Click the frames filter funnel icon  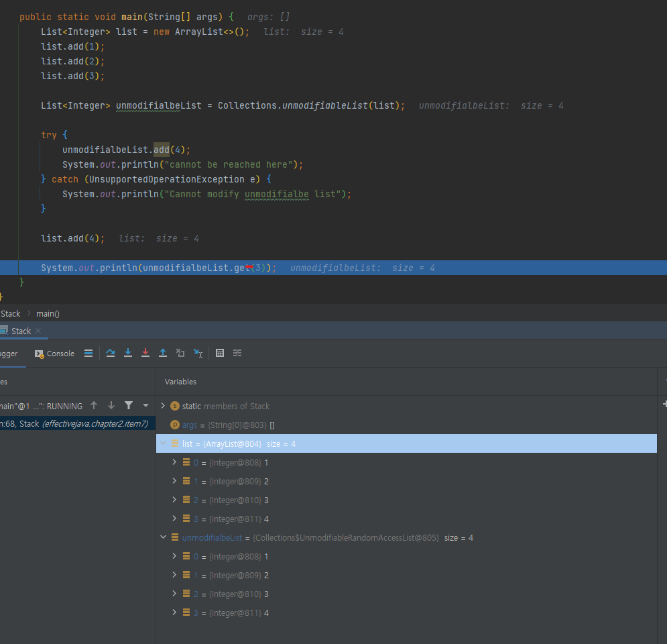pyautogui.click(x=129, y=406)
